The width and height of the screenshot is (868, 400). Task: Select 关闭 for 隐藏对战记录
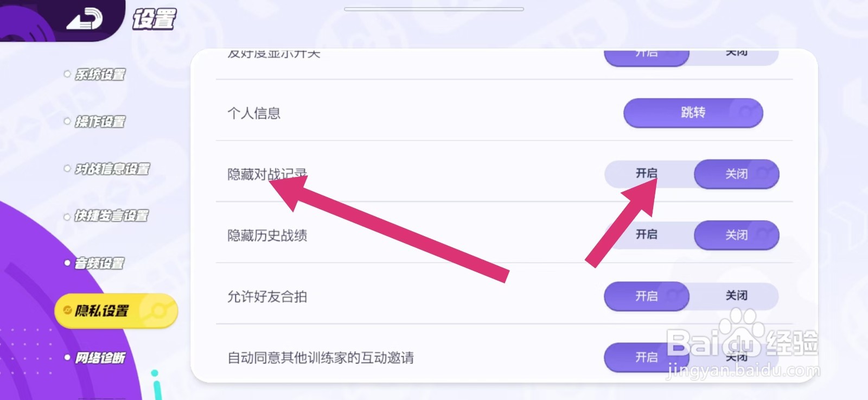(736, 174)
